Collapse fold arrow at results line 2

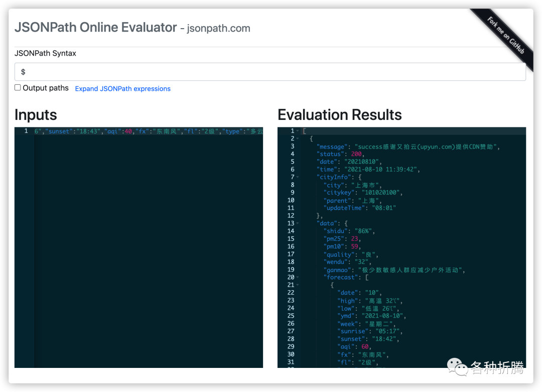point(298,139)
